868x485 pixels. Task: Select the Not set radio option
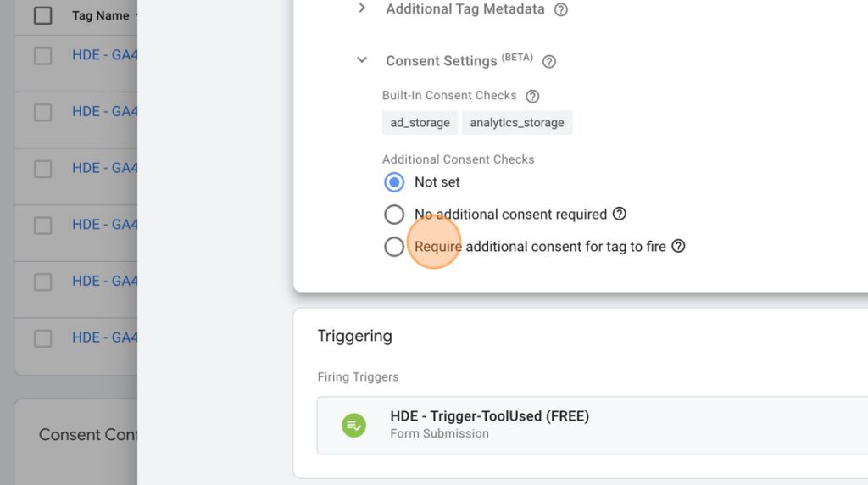[x=394, y=182]
